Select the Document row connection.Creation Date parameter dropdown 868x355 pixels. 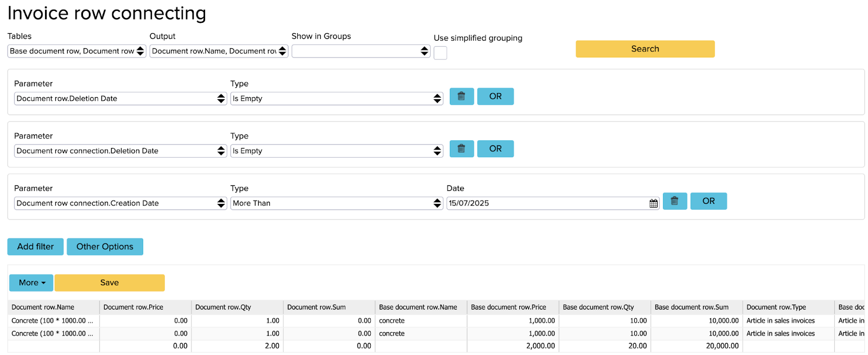(120, 203)
